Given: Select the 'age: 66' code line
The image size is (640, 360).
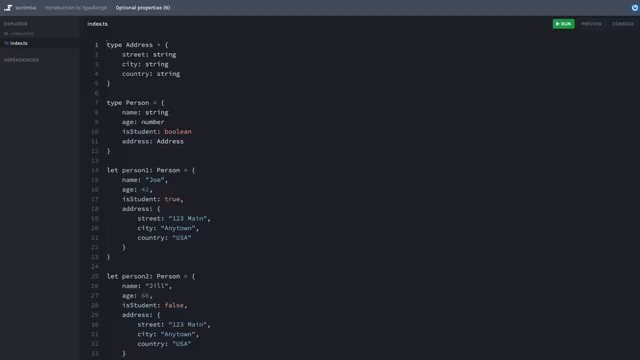Looking at the screenshot, I should (x=137, y=296).
